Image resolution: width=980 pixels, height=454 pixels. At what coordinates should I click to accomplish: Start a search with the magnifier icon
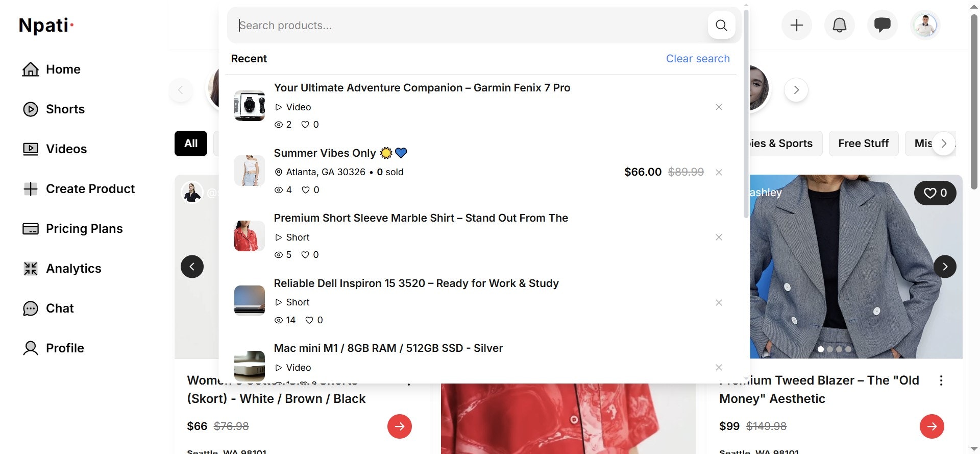click(x=721, y=25)
